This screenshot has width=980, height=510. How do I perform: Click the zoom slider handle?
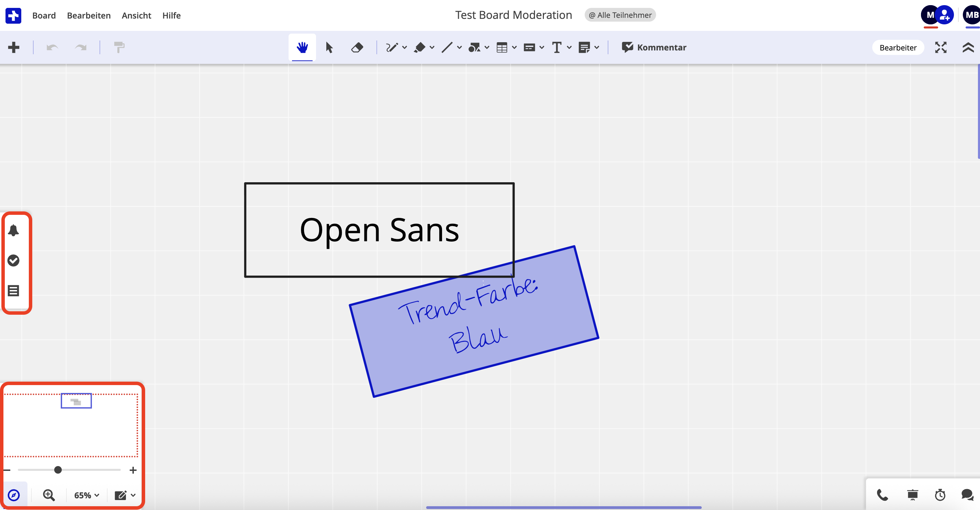[58, 470]
